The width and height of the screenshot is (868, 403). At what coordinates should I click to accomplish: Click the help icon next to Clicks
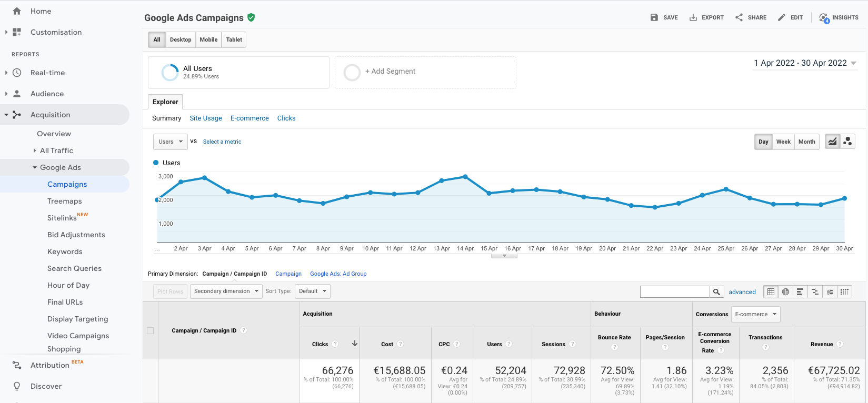pyautogui.click(x=335, y=344)
